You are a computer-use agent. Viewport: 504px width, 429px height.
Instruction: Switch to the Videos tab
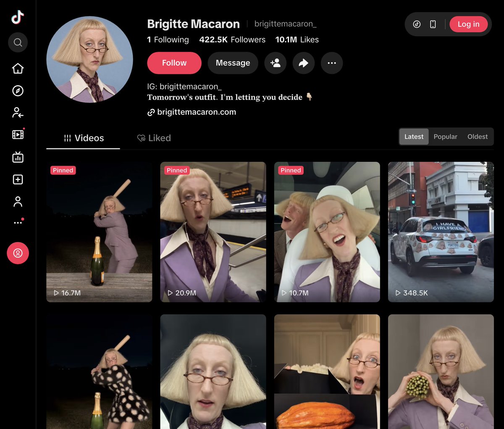tap(83, 138)
